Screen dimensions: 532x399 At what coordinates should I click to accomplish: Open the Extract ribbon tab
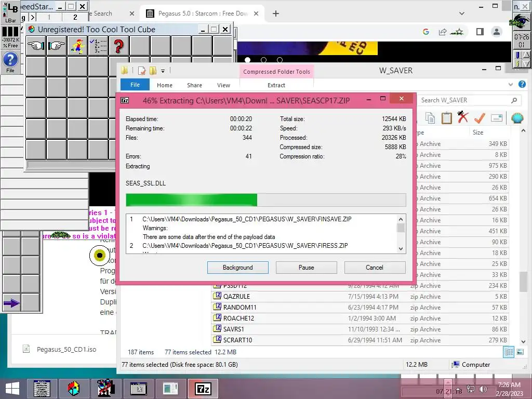click(x=276, y=85)
